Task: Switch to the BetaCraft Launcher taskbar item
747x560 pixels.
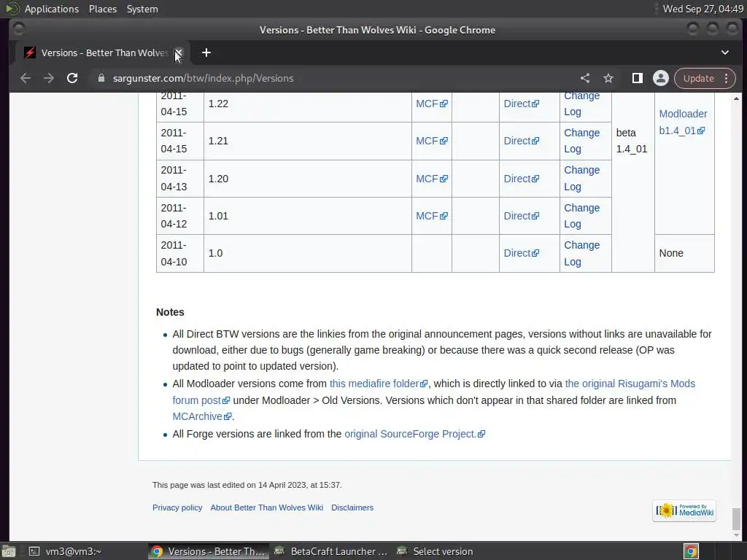Action: pos(331,551)
